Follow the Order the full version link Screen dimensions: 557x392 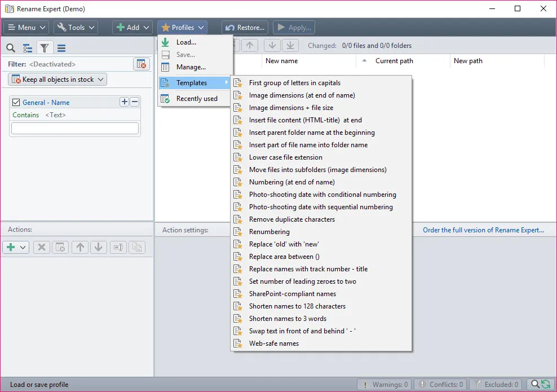pyautogui.click(x=484, y=230)
